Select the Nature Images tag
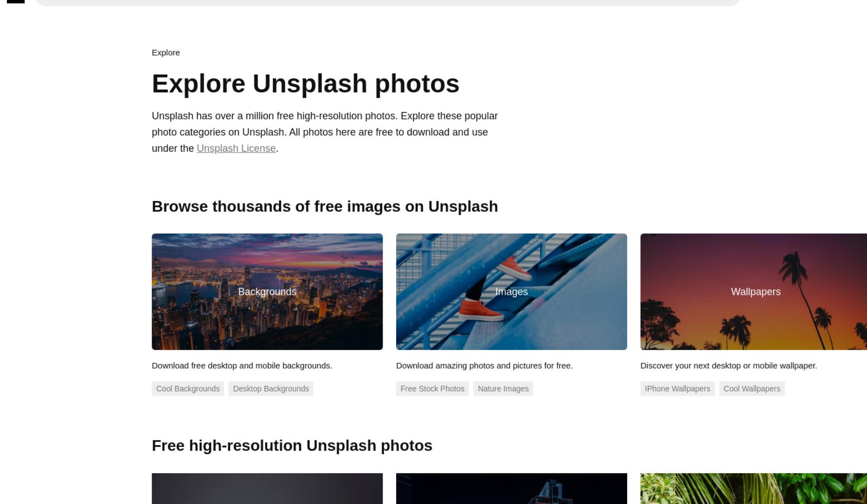 pyautogui.click(x=503, y=389)
